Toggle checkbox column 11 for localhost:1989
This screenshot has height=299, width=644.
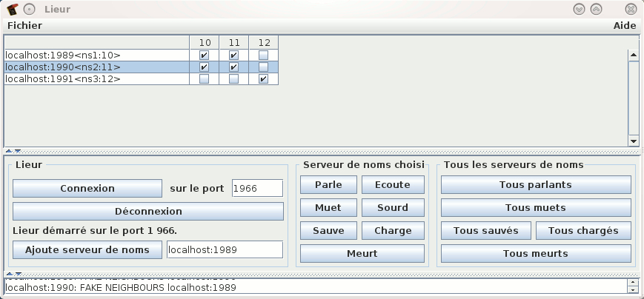233,55
